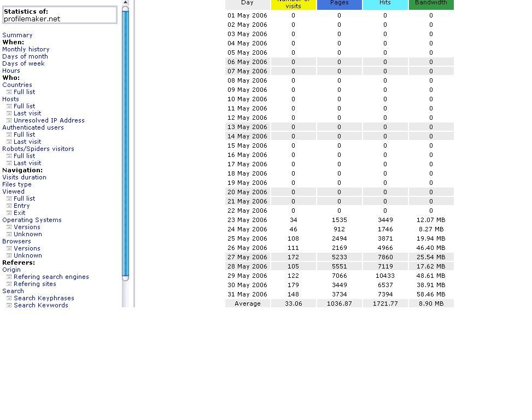Click the sidebar scrollbar up arrow
The height and width of the screenshot is (420, 532).
(125, 2)
